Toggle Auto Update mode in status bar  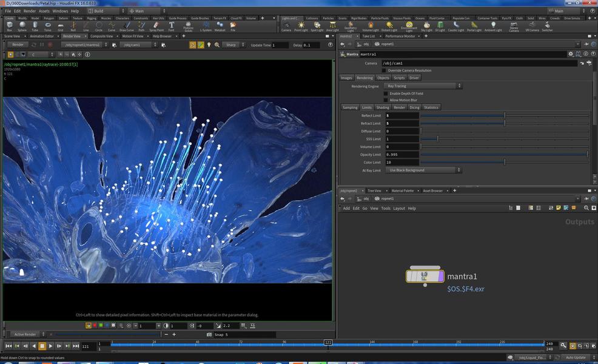pos(576,357)
